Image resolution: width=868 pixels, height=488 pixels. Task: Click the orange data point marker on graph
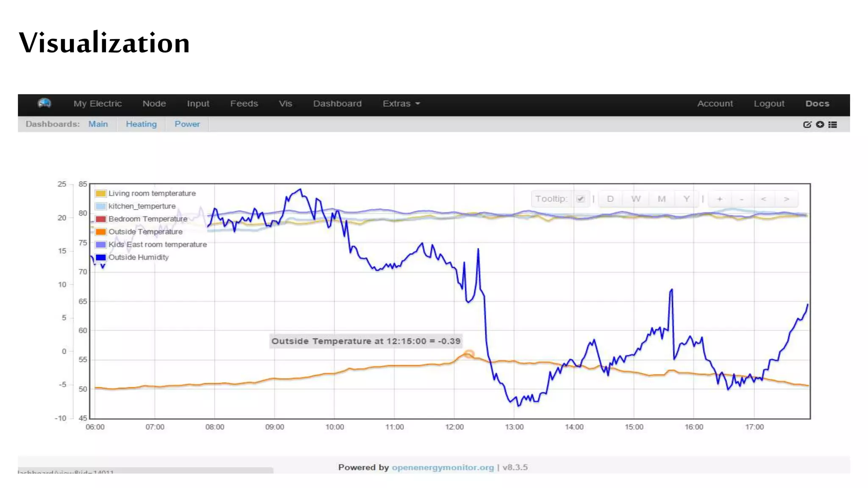pyautogui.click(x=469, y=354)
